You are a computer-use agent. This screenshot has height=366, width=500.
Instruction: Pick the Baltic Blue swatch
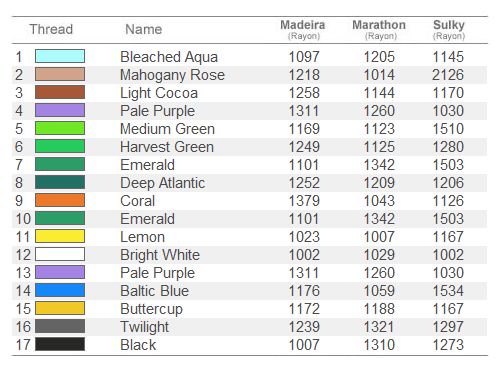pyautogui.click(x=60, y=290)
